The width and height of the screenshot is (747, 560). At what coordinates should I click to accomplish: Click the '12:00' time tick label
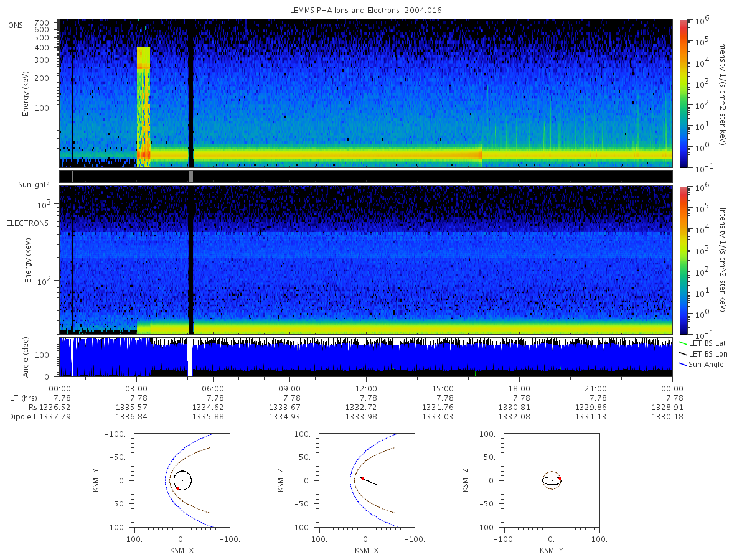pyautogui.click(x=366, y=388)
